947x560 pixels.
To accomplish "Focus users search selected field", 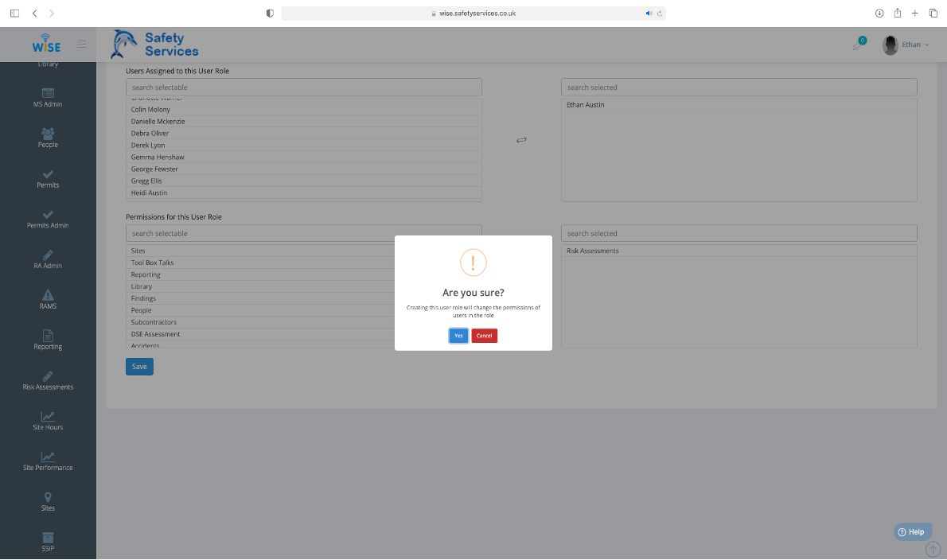I will [739, 87].
